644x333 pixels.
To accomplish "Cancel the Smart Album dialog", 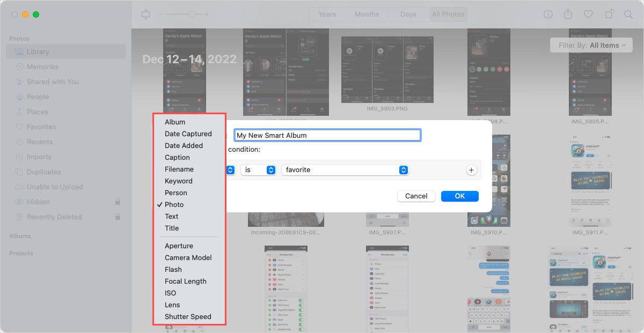I will [x=416, y=196].
